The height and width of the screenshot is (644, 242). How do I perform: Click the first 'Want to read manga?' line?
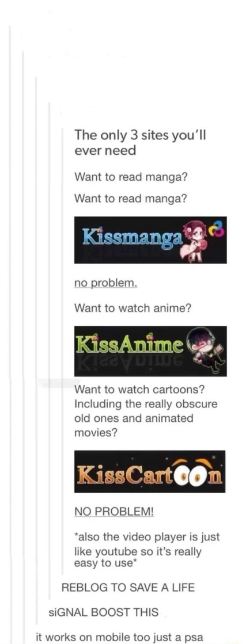131,177
